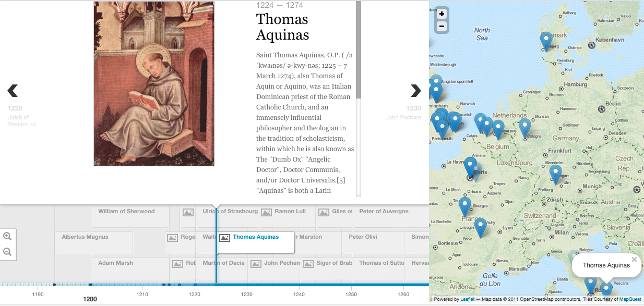Open Ramon Lull timeline entry
Image resolution: width=644 pixels, height=306 pixels.
[x=290, y=211]
